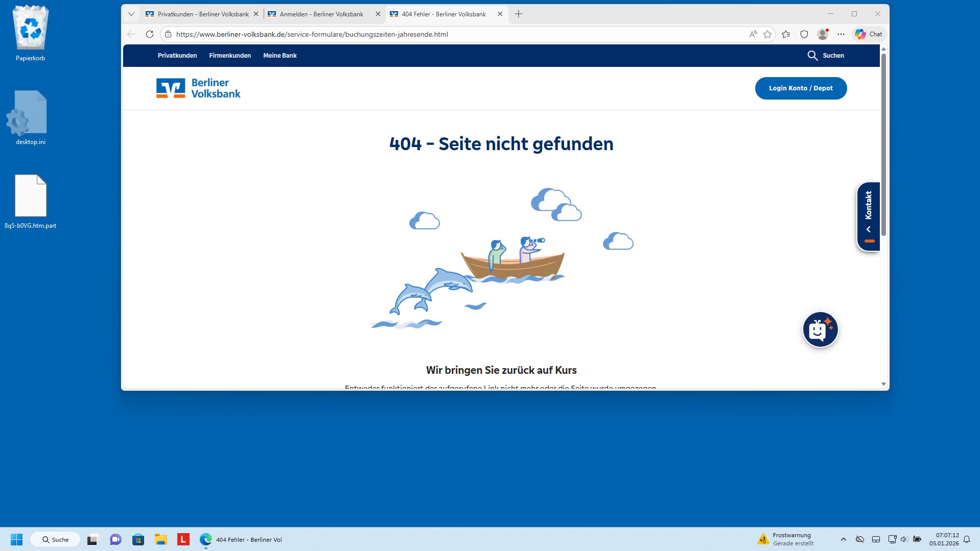Image resolution: width=980 pixels, height=551 pixels.
Task: Open Windows Start menu
Action: (x=16, y=539)
